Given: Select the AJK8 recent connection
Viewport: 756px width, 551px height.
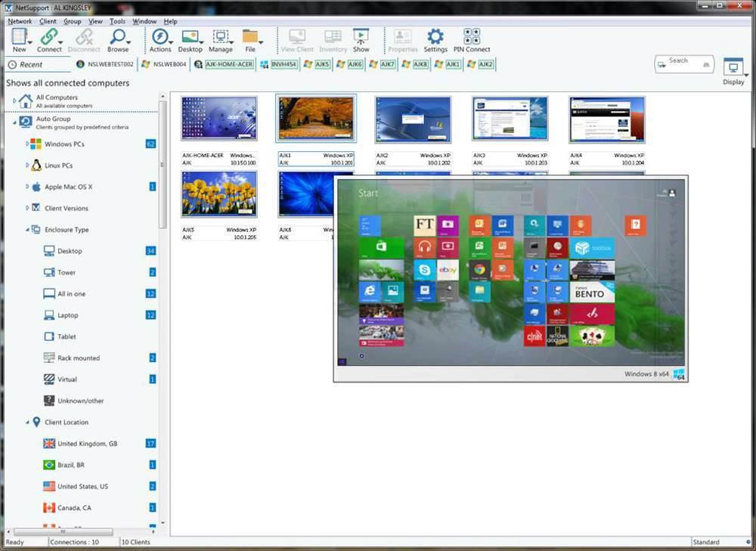Looking at the screenshot, I should [x=414, y=64].
